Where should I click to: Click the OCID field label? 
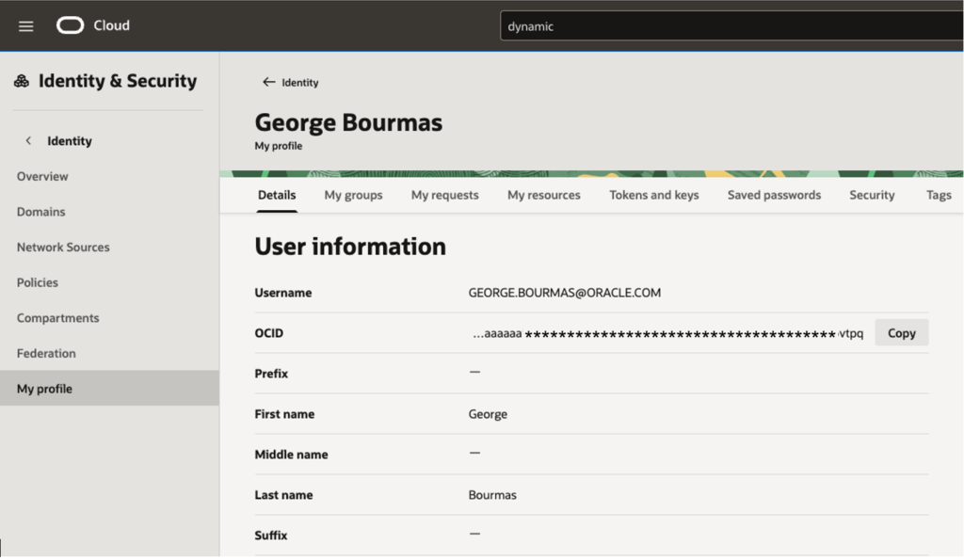pos(269,333)
